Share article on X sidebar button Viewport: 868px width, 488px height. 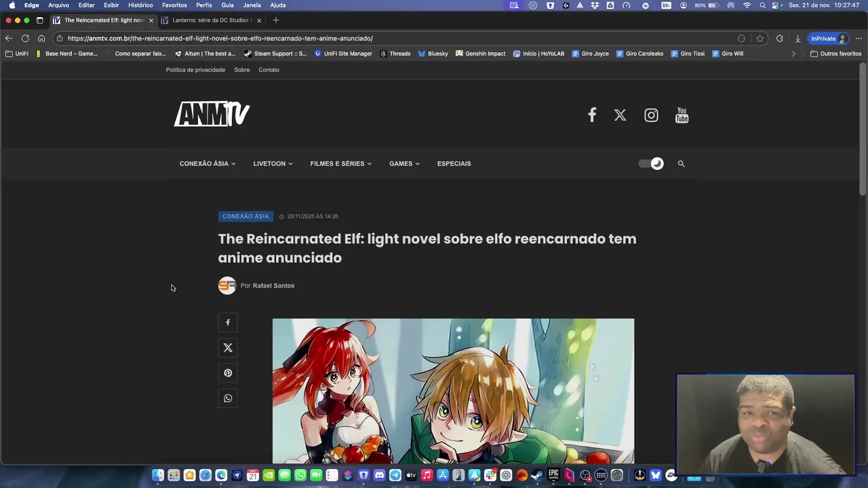pyautogui.click(x=228, y=348)
